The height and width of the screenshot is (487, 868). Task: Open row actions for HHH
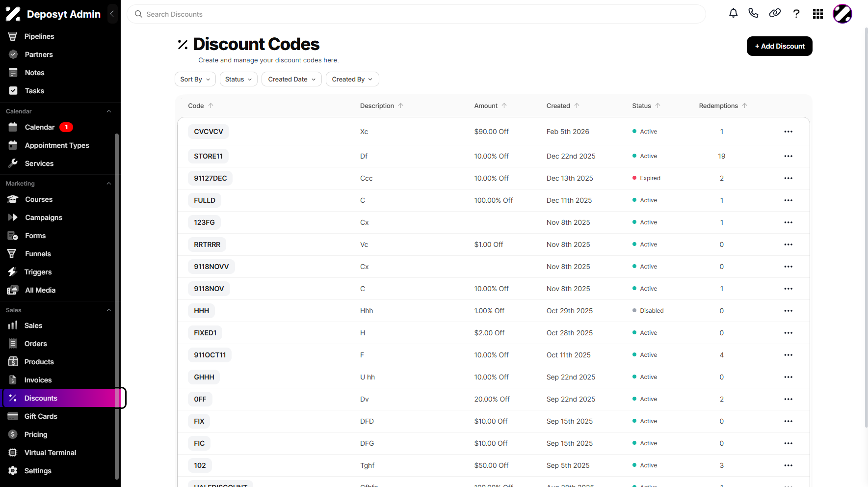(789, 311)
